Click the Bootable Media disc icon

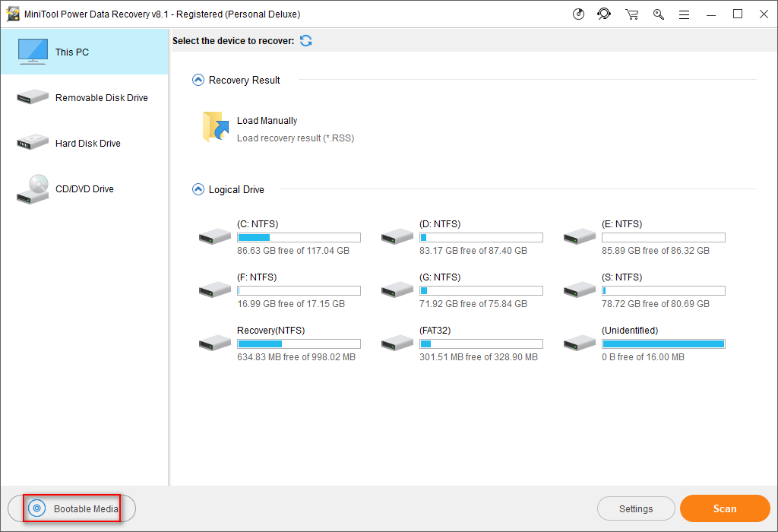point(36,508)
